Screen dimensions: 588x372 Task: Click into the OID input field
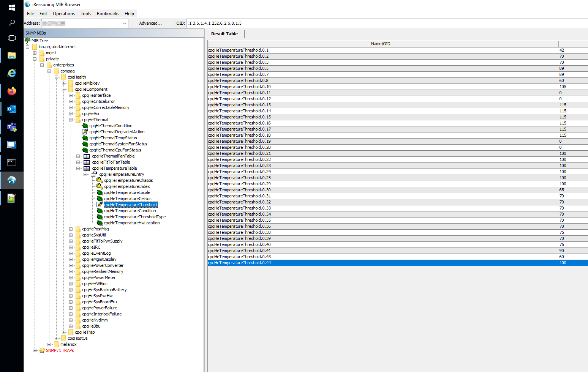387,23
